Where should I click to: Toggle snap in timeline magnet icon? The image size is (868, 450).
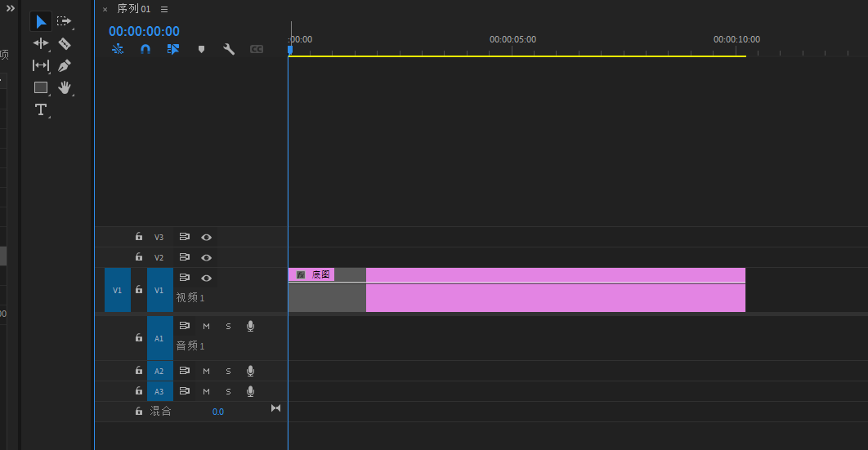(145, 49)
